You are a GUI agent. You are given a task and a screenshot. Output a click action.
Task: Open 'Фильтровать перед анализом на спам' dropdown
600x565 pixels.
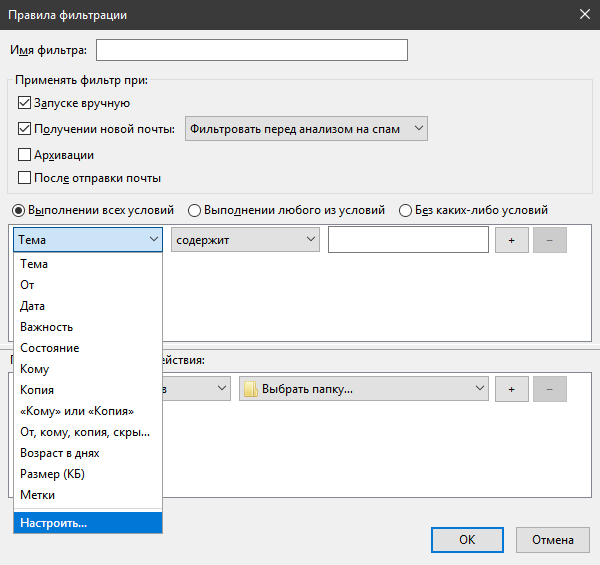pos(306,129)
